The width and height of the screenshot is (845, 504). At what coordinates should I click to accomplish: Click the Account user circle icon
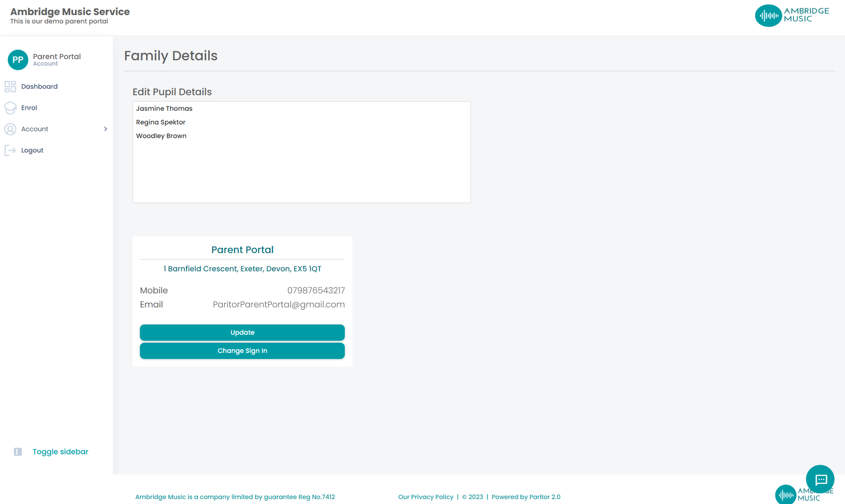point(10,129)
